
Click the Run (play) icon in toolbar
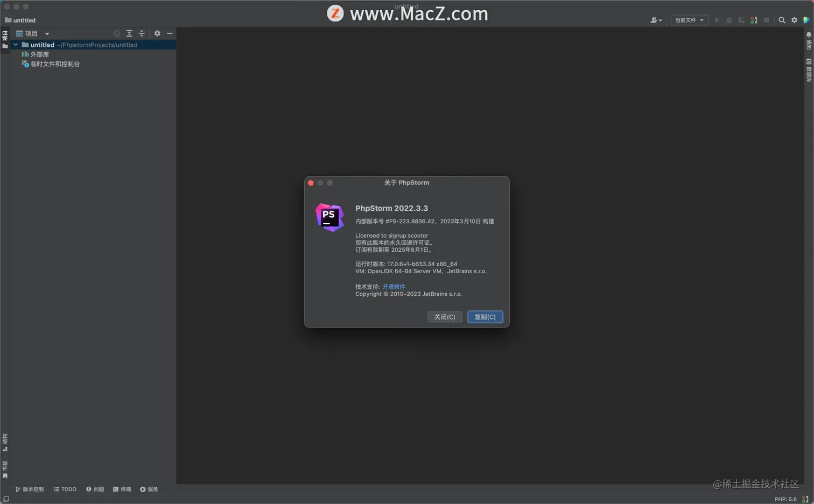click(717, 20)
